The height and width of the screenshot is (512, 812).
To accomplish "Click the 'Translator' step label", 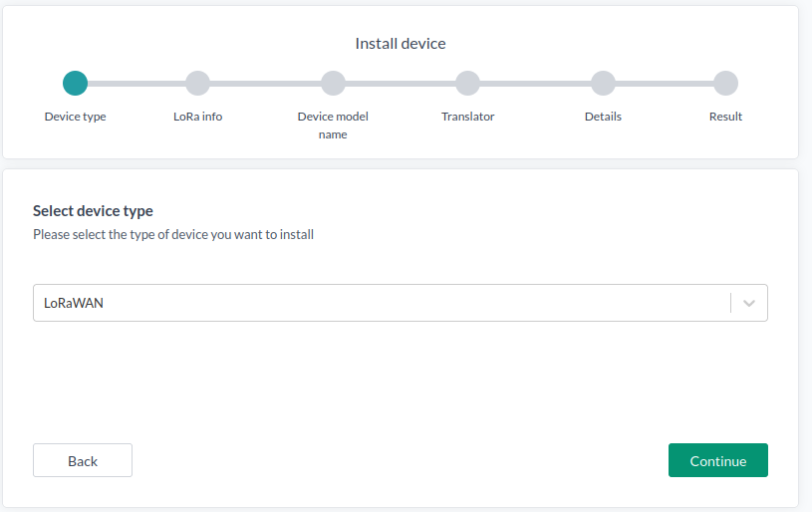I will point(467,117).
